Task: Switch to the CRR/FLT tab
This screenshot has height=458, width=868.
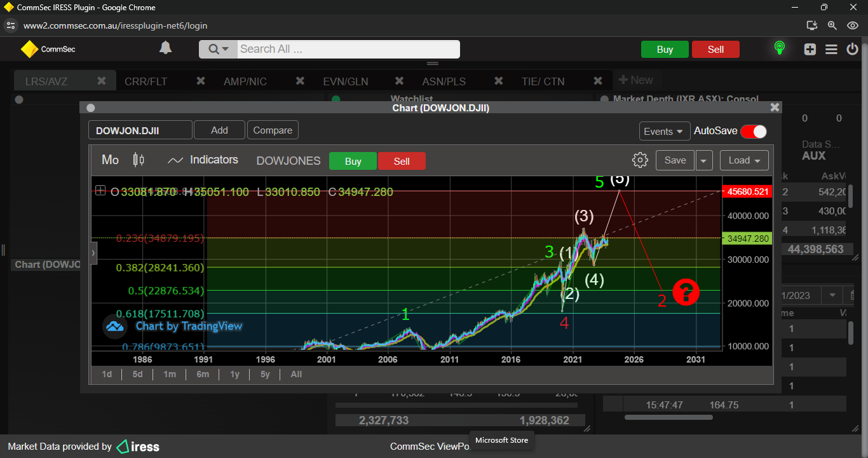Action: coord(146,81)
